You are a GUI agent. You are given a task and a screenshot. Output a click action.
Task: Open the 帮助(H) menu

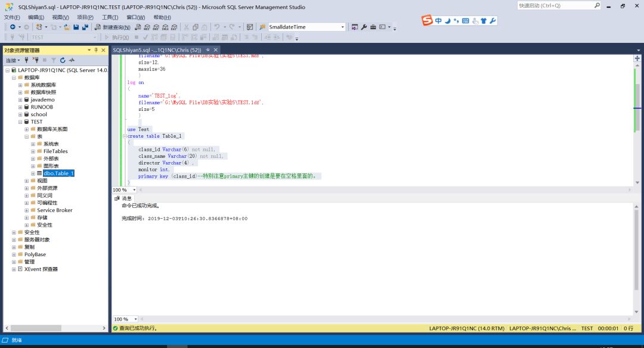pyautogui.click(x=162, y=17)
